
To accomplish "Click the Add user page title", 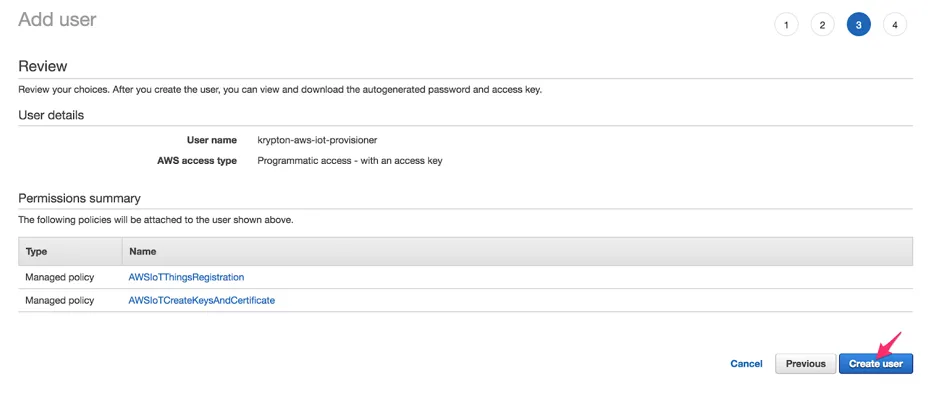I will point(57,19).
